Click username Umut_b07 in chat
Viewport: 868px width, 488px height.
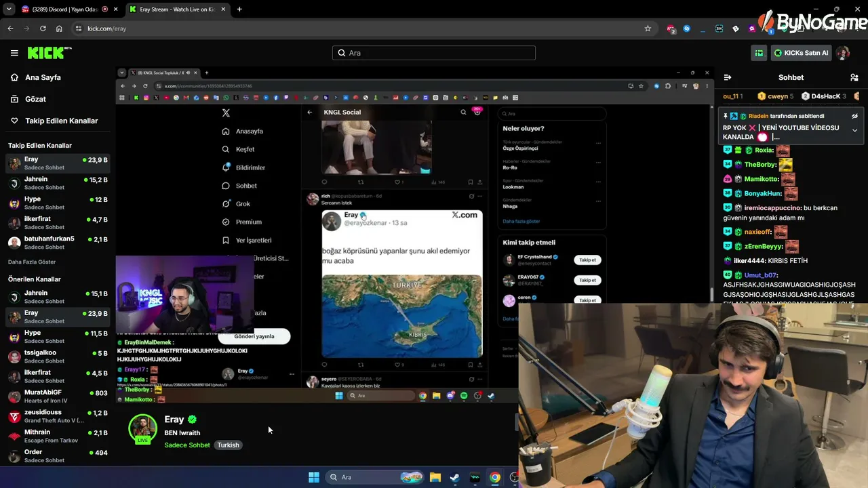click(x=760, y=275)
